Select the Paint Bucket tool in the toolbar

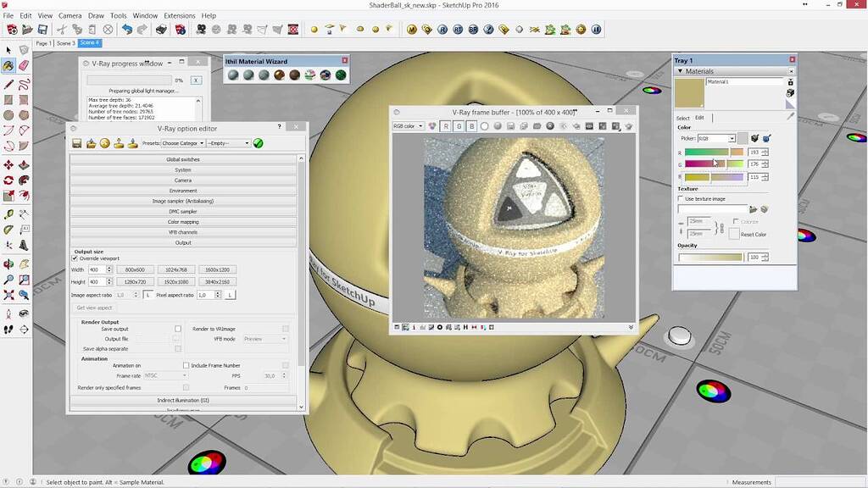point(8,65)
